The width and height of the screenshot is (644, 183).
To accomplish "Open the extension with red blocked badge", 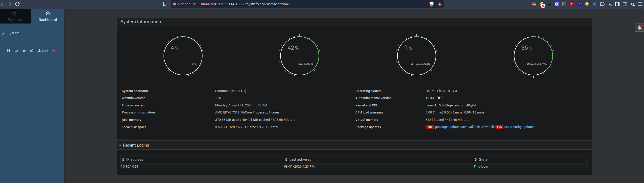I will point(542,4).
